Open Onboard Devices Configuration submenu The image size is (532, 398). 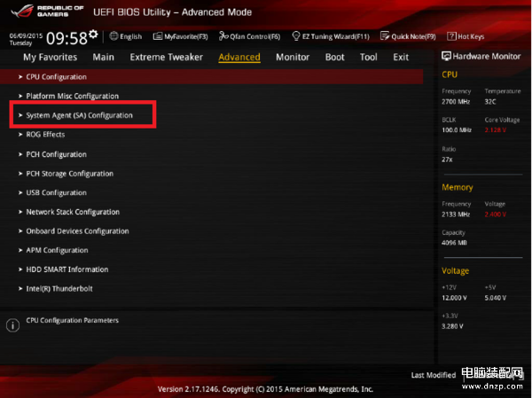78,231
